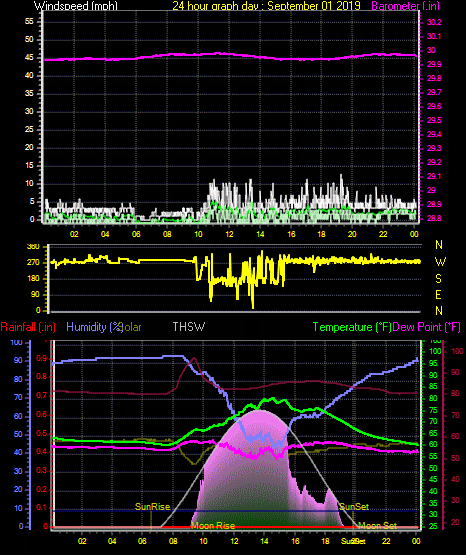Screen dimensions: 466x555
Task: Click the SunRise marker label
Action: click(153, 507)
